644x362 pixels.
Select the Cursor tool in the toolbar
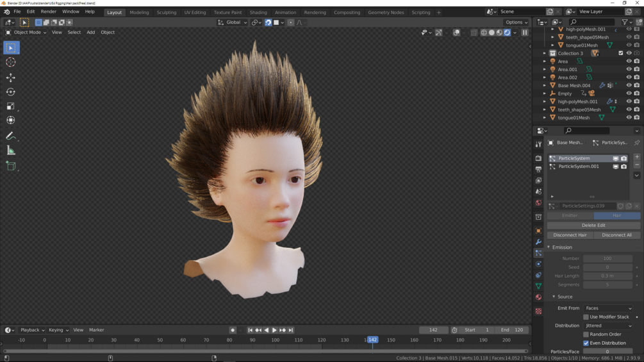pos(11,62)
